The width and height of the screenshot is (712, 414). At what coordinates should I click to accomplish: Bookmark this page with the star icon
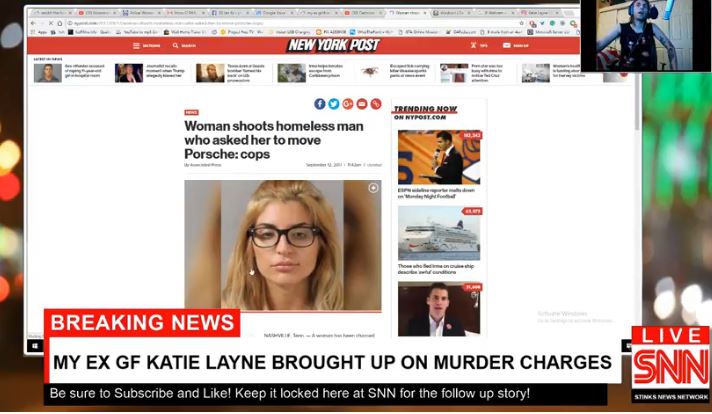(x=521, y=23)
